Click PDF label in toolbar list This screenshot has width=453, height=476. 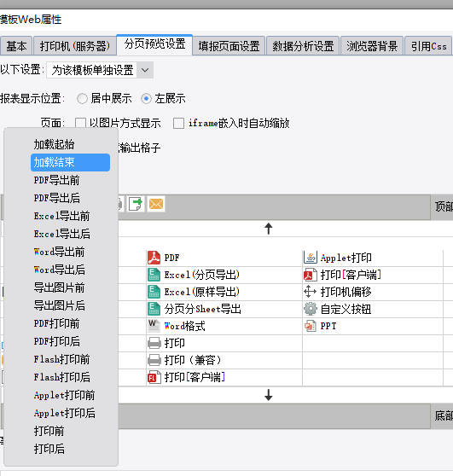tap(171, 258)
